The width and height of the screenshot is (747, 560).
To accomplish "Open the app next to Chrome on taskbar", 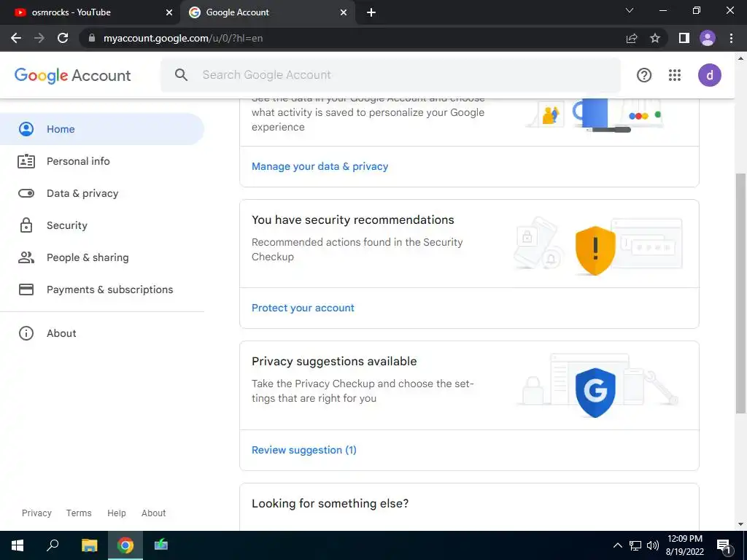I will pyautogui.click(x=161, y=545).
